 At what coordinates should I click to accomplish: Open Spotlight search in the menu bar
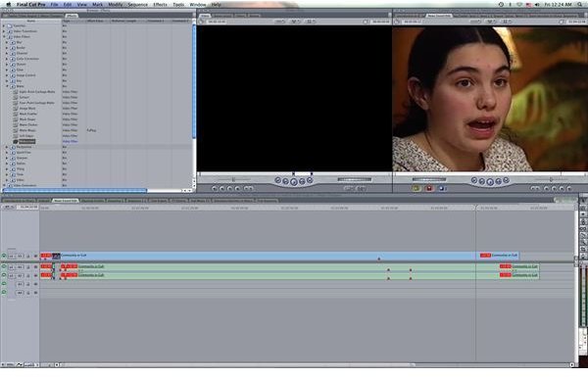[580, 5]
